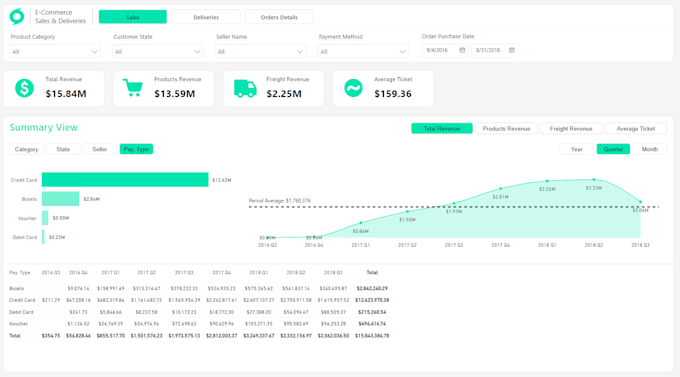The width and height of the screenshot is (680, 377).
Task: Select Average Ticket metric in Summary View
Action: point(636,128)
